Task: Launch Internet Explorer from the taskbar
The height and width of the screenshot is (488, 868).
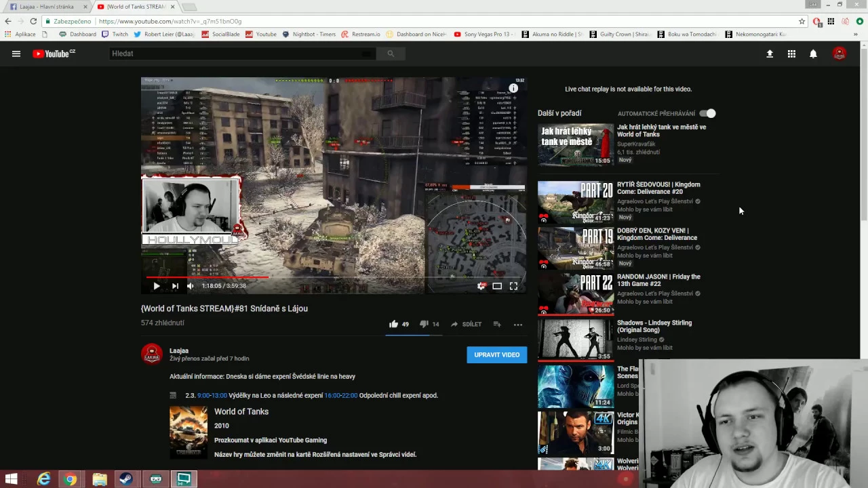Action: (x=43, y=479)
